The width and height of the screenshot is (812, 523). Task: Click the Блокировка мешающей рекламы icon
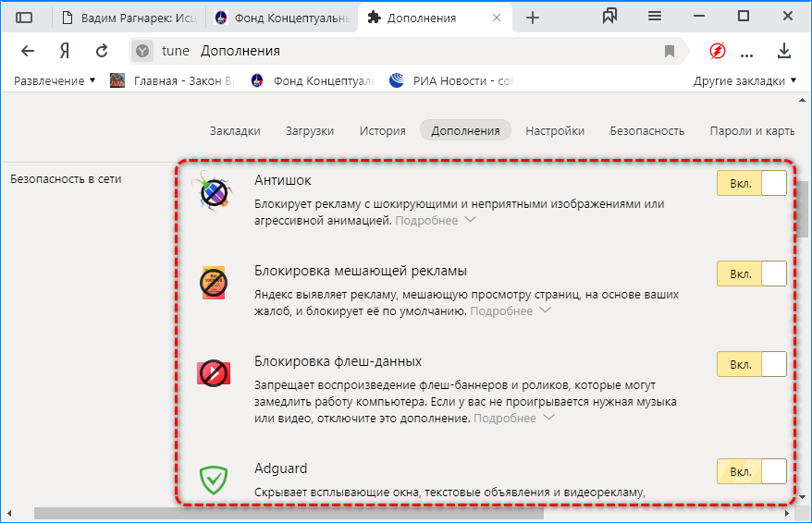[x=214, y=283]
